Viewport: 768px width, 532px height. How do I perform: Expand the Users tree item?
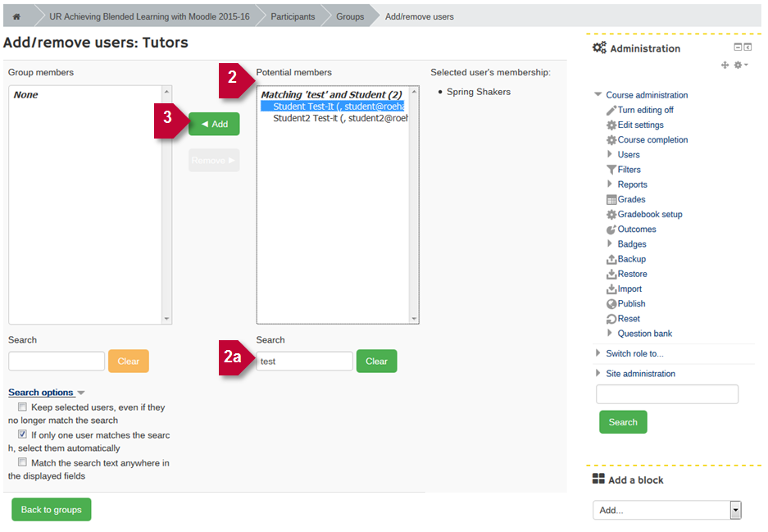click(x=610, y=154)
